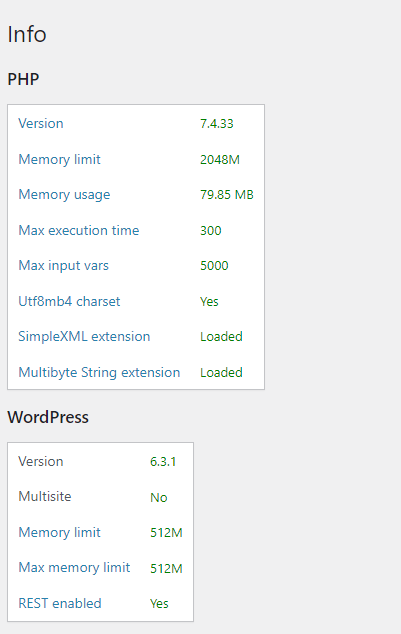Click the Memory usage label
Image resolution: width=401 pixels, height=634 pixels.
tap(64, 194)
